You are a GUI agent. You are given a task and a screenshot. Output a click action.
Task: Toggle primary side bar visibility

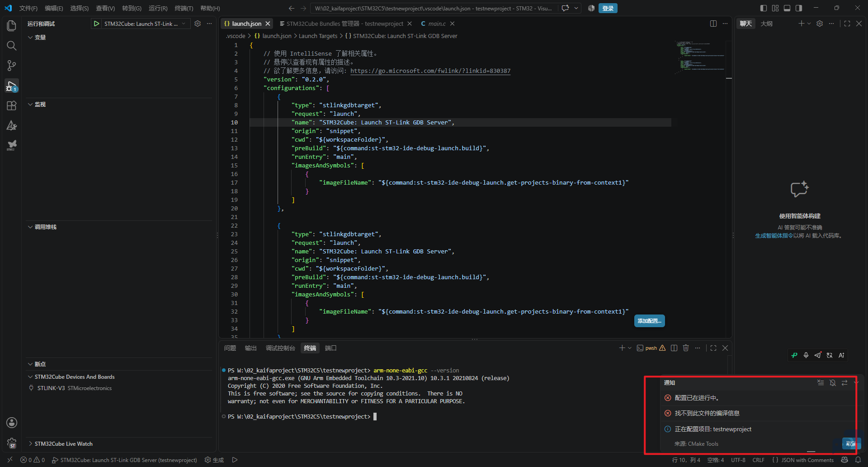click(764, 8)
